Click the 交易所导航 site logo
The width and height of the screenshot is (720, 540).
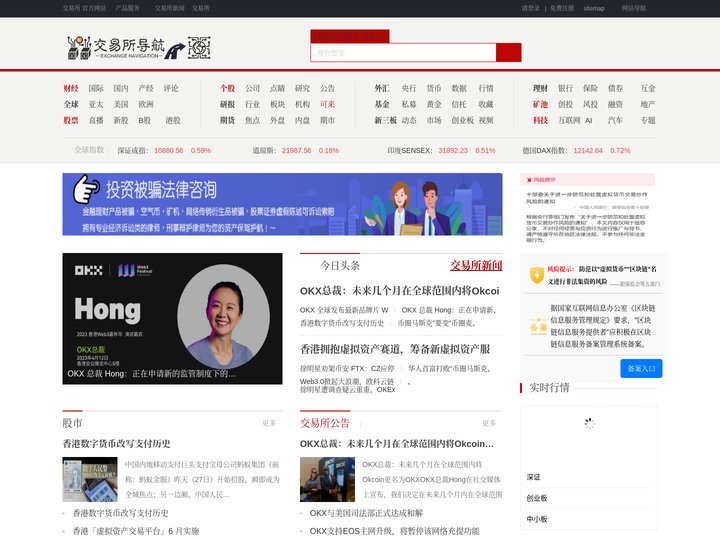point(139,47)
